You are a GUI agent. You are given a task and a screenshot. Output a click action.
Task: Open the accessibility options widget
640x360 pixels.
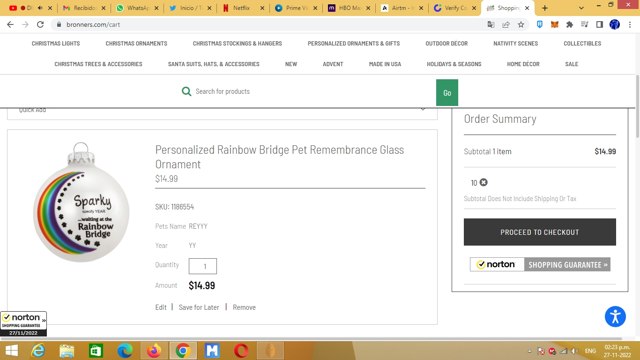pos(615,316)
